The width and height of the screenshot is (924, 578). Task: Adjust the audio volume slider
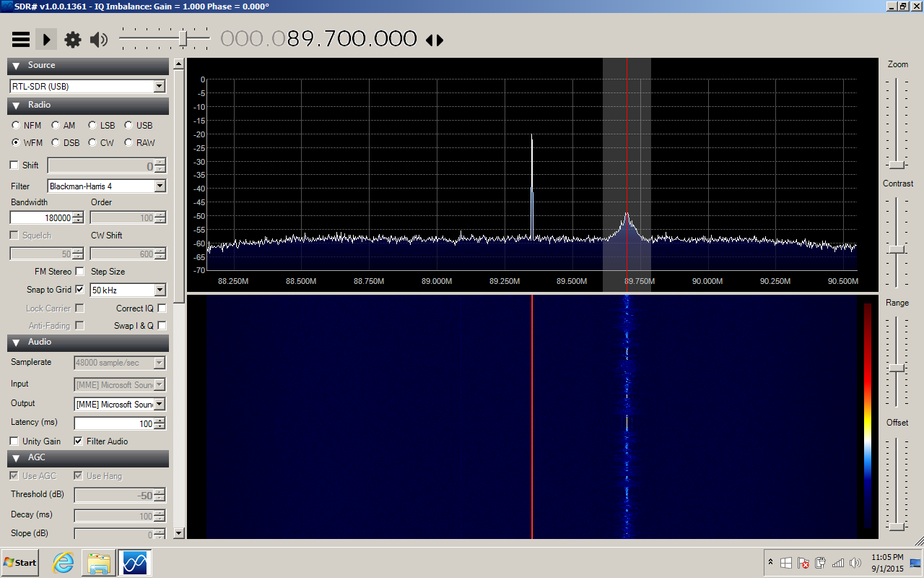coord(165,38)
